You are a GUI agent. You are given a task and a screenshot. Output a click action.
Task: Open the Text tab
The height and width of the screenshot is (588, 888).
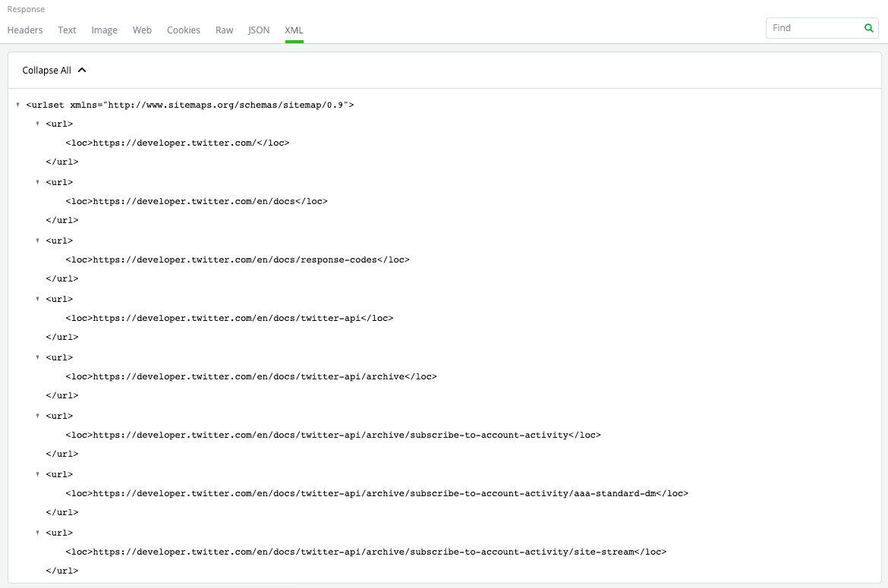click(x=67, y=30)
